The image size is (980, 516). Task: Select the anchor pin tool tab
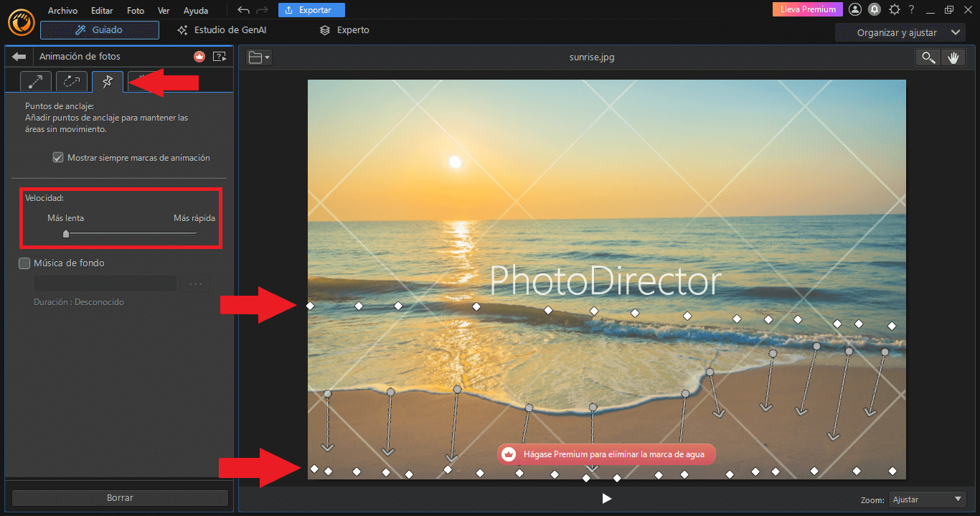click(x=108, y=82)
